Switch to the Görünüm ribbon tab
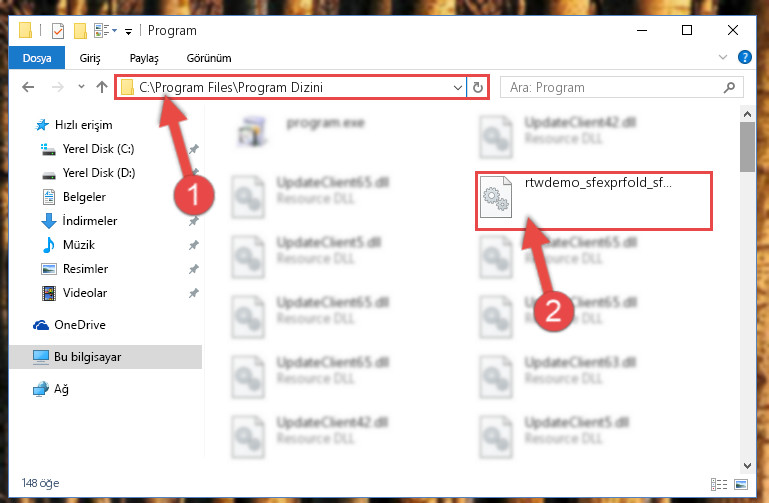Viewport: 769px width, 503px height. (x=209, y=58)
